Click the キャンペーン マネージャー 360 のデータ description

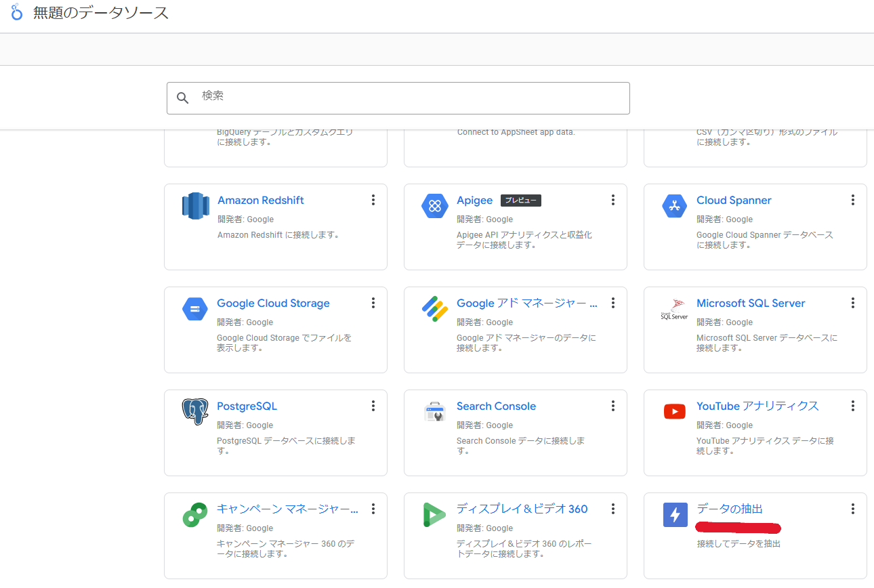point(286,549)
